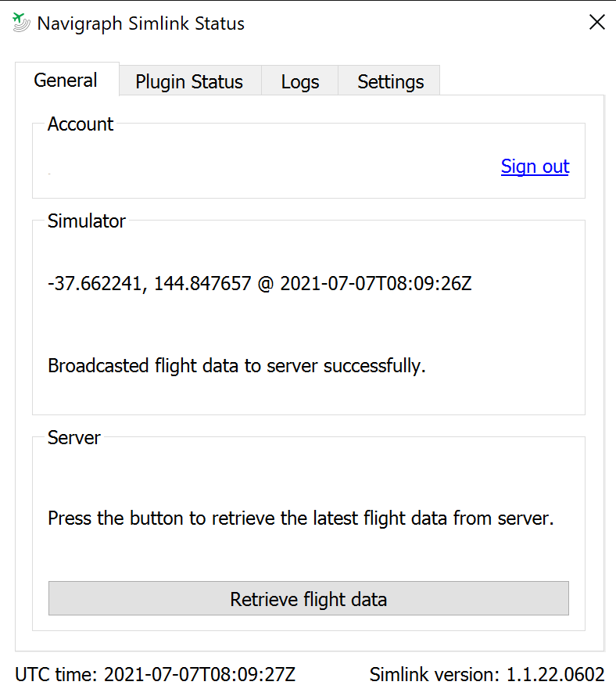Click the server retrieval instruction text
The height and width of the screenshot is (696, 616).
point(300,518)
